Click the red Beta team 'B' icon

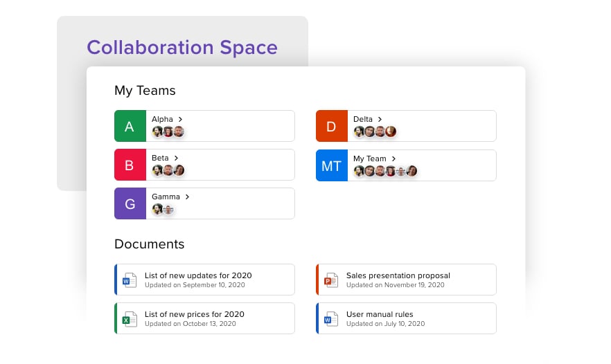tap(130, 165)
